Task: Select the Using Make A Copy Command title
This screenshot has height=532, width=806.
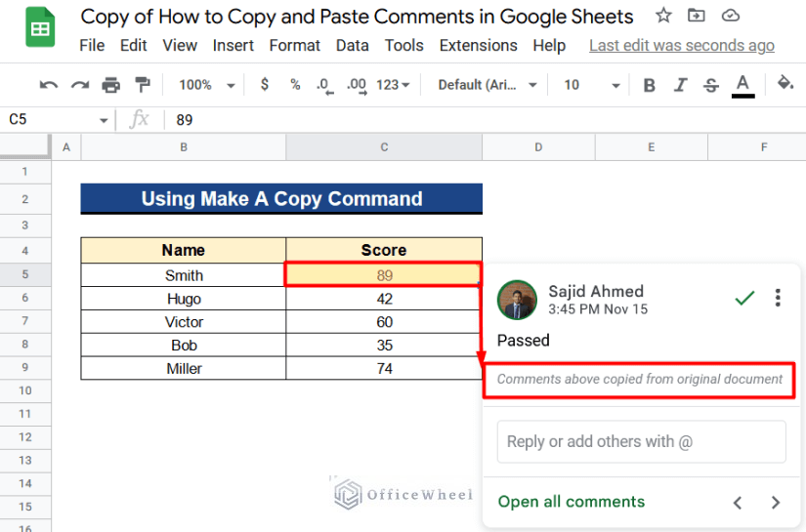Action: (281, 198)
